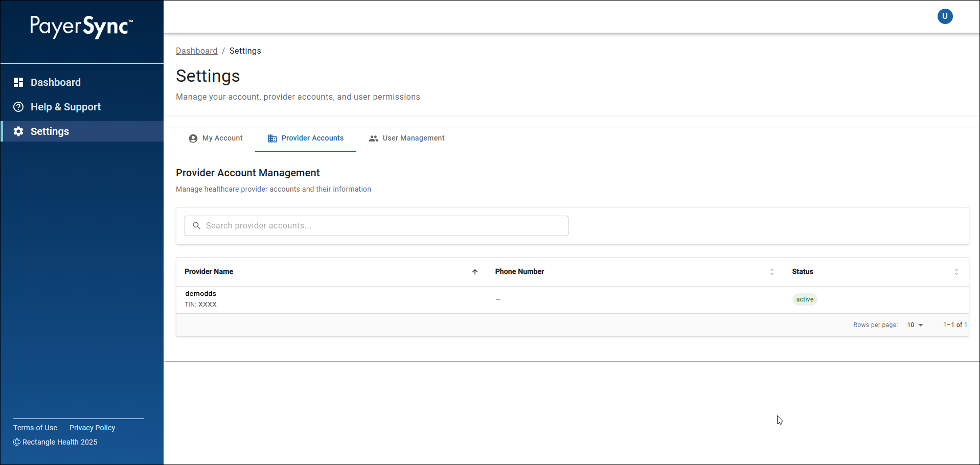Click the Settings gear icon in sidebar
Screen dimensions: 980x465
[x=18, y=131]
